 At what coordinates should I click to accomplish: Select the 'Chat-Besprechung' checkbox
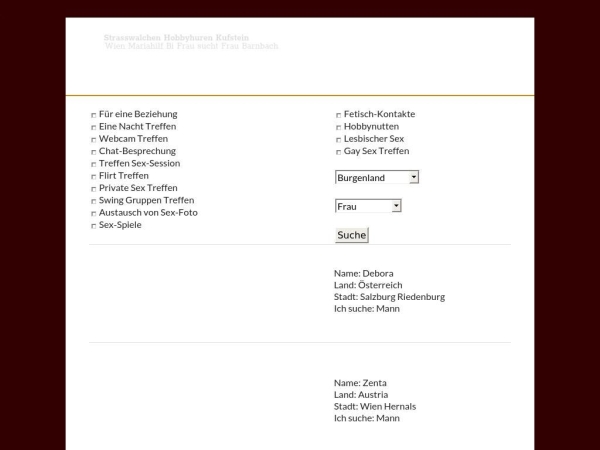[93, 152]
